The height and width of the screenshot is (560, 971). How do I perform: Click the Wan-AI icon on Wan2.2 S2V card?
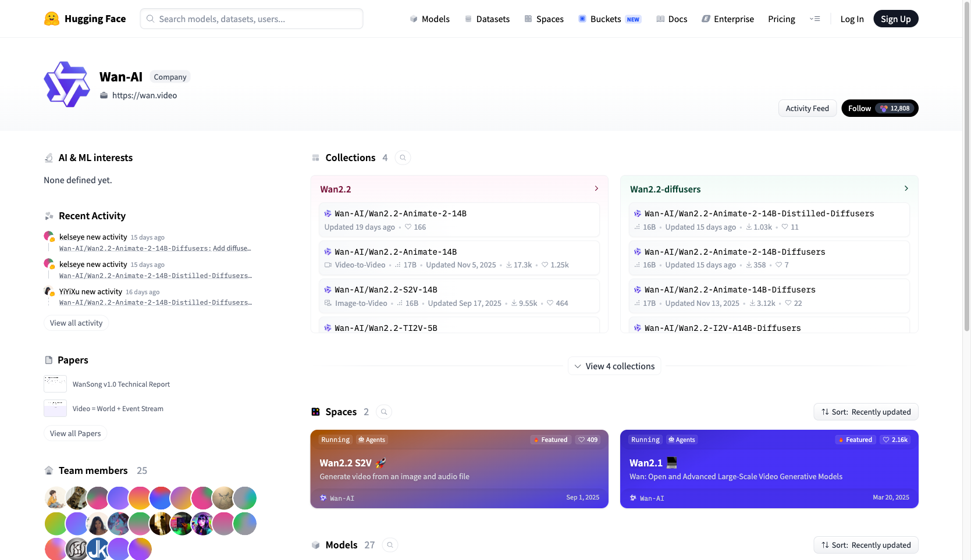(323, 498)
